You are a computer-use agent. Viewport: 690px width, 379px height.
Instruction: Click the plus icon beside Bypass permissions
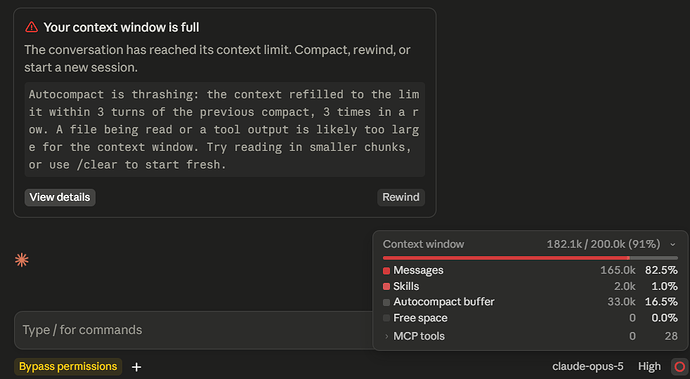point(136,367)
